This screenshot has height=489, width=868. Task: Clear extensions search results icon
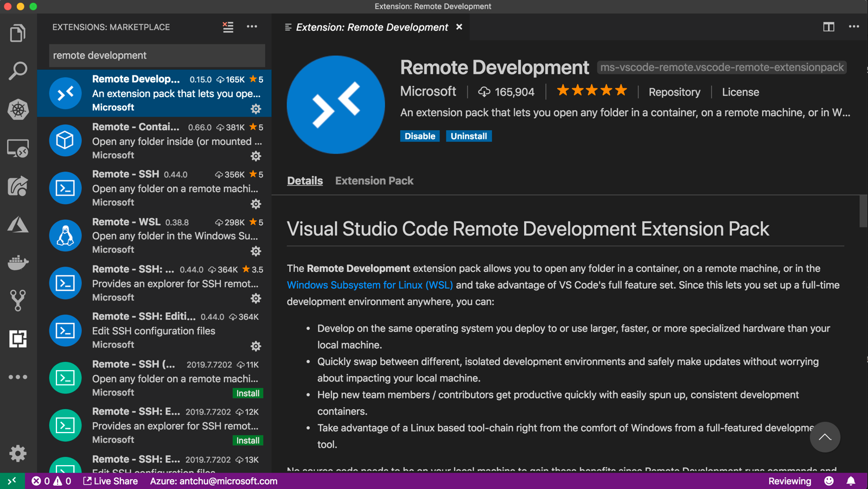tap(228, 27)
